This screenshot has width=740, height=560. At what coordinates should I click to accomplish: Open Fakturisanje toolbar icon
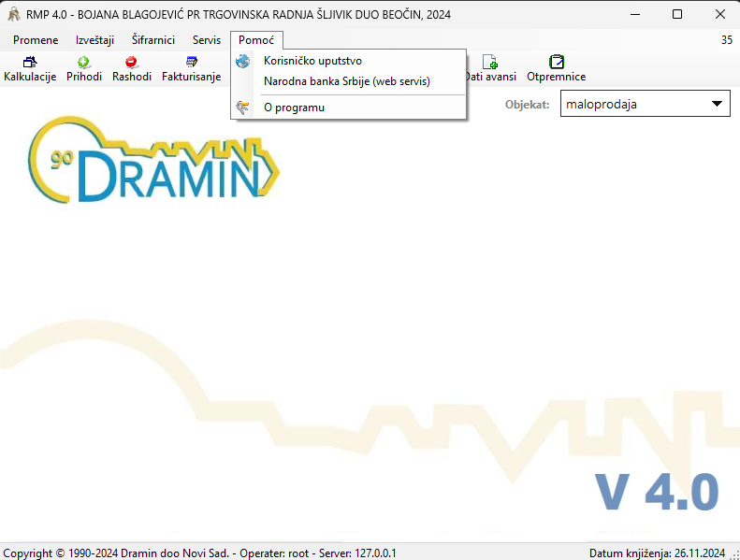[x=192, y=62]
